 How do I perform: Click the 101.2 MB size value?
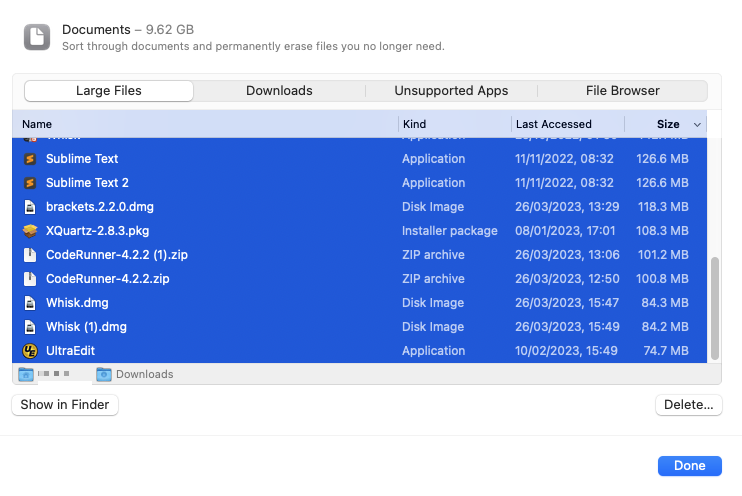click(x=663, y=255)
